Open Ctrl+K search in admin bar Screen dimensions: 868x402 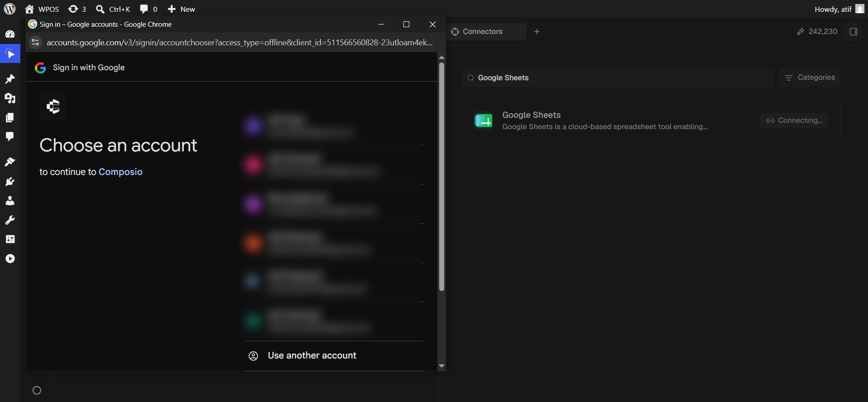point(113,9)
